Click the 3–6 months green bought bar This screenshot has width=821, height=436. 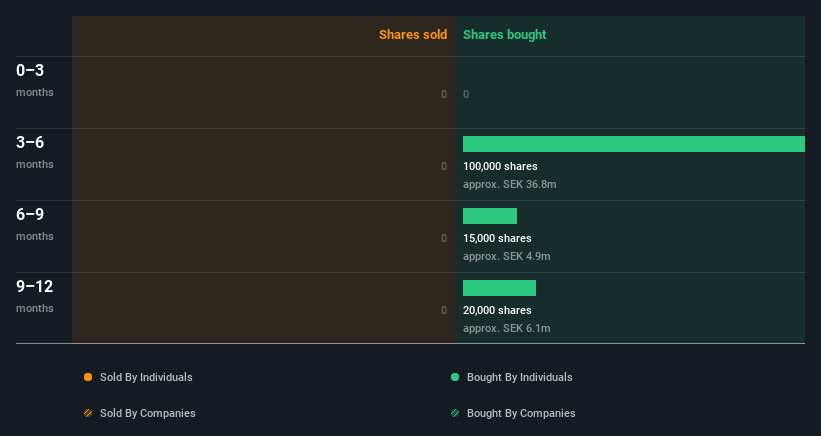coord(634,144)
